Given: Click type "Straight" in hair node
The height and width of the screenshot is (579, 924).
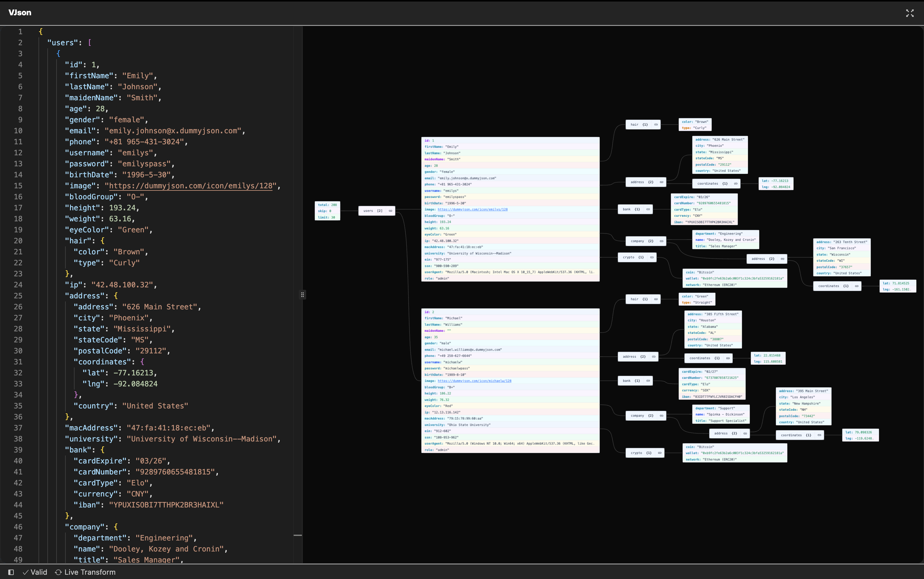Looking at the screenshot, I should (697, 303).
